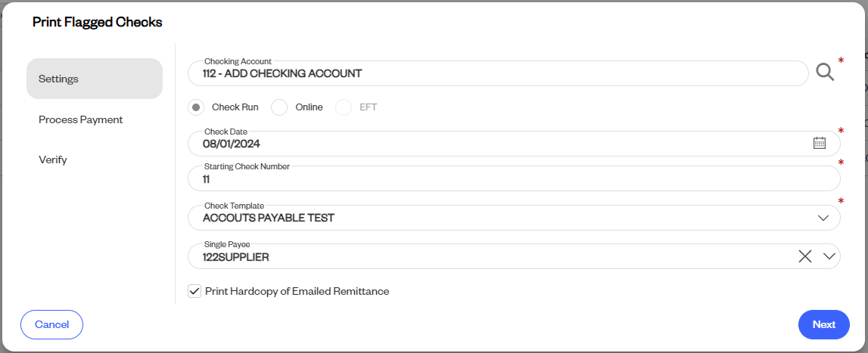Click the Cancel button
Viewport: 868px width, 353px height.
tap(51, 325)
